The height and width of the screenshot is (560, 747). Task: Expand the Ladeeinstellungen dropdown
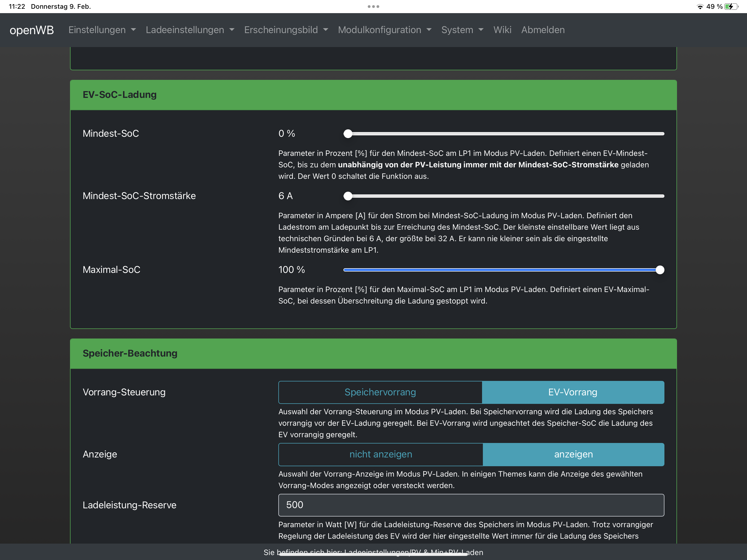tap(190, 30)
